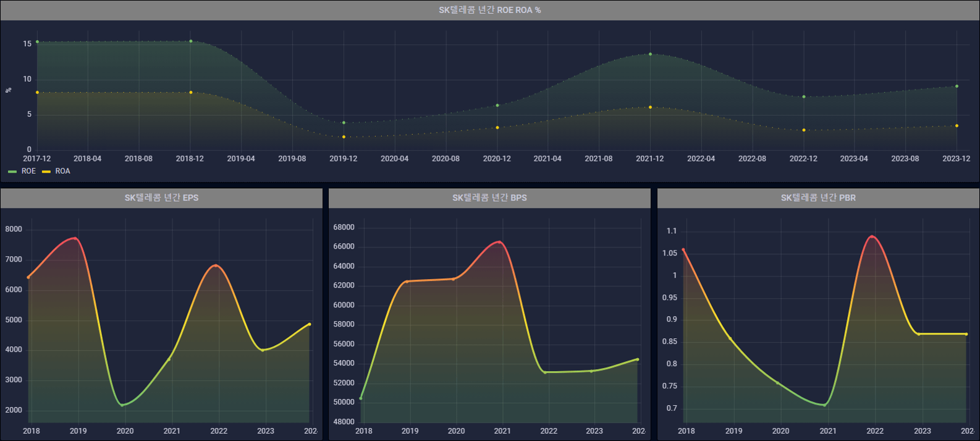Toggle the ROA series in the legend
The image size is (980, 441).
pos(62,171)
